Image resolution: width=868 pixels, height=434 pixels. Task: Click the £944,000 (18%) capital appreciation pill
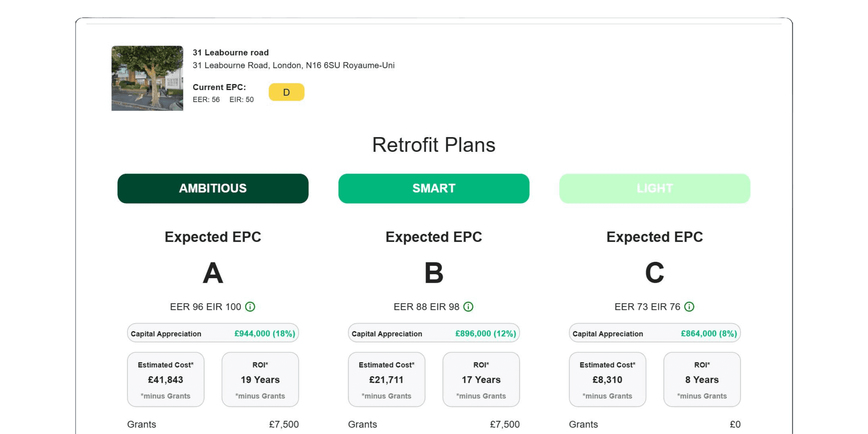pyautogui.click(x=213, y=333)
